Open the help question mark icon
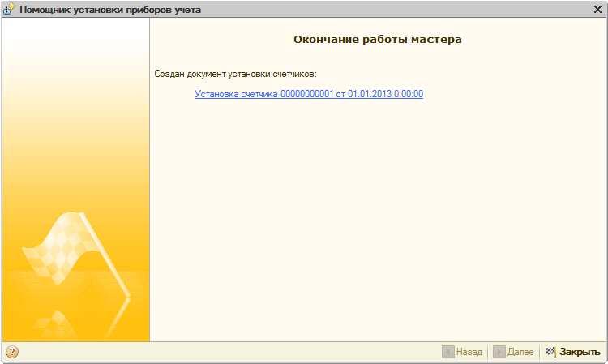Image resolution: width=608 pixels, height=364 pixels. (x=12, y=352)
